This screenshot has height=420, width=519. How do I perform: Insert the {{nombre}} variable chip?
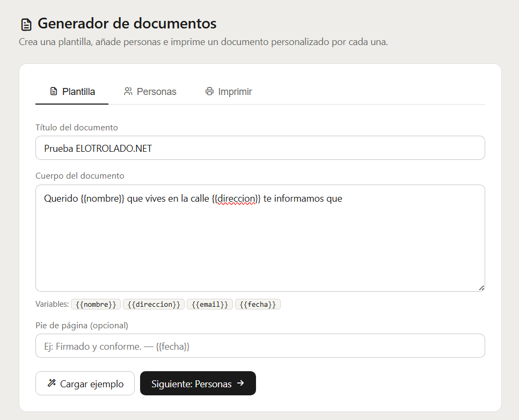pos(96,304)
